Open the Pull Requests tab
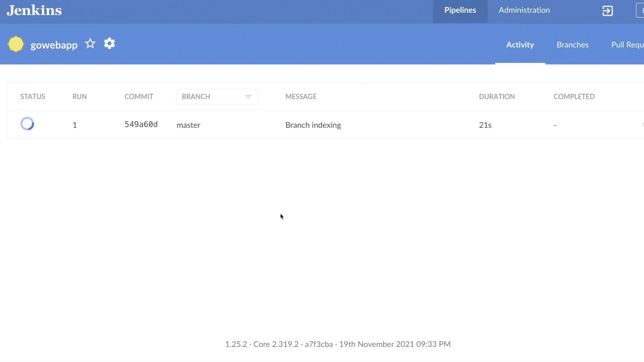This screenshot has height=362, width=644. pyautogui.click(x=627, y=45)
